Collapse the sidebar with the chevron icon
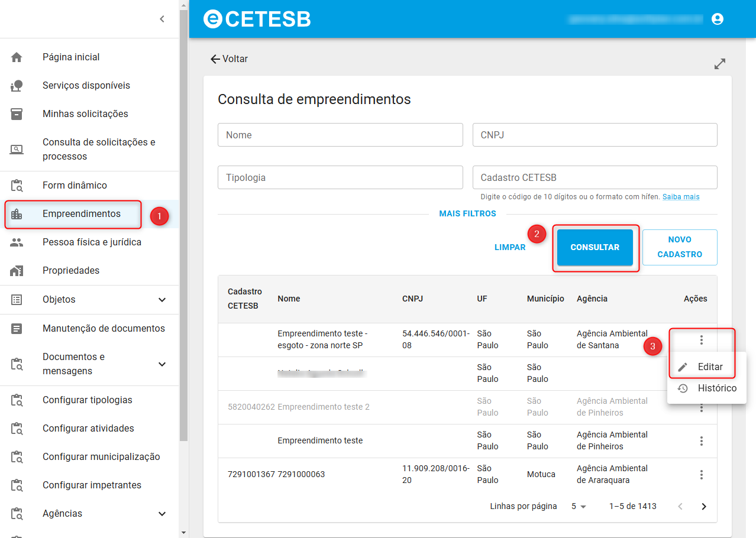 [162, 19]
